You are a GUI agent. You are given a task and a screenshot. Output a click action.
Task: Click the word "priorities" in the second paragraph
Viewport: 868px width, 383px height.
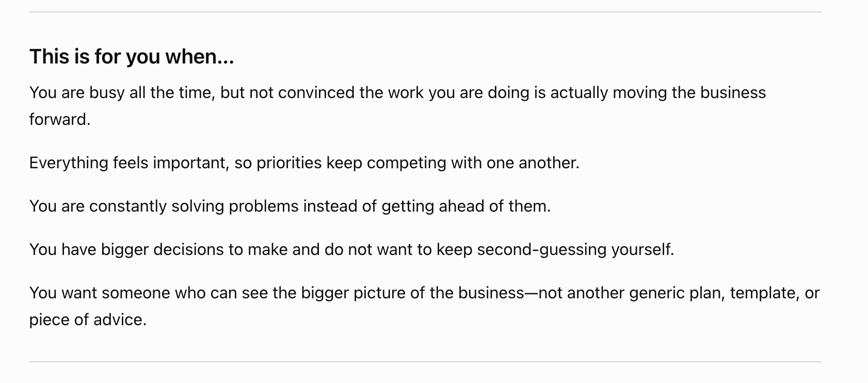(289, 163)
